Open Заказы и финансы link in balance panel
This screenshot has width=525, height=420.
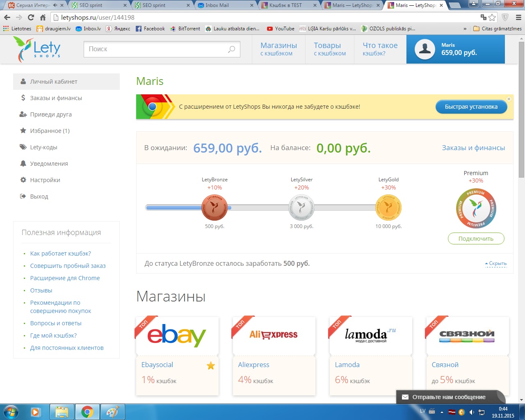coord(473,148)
